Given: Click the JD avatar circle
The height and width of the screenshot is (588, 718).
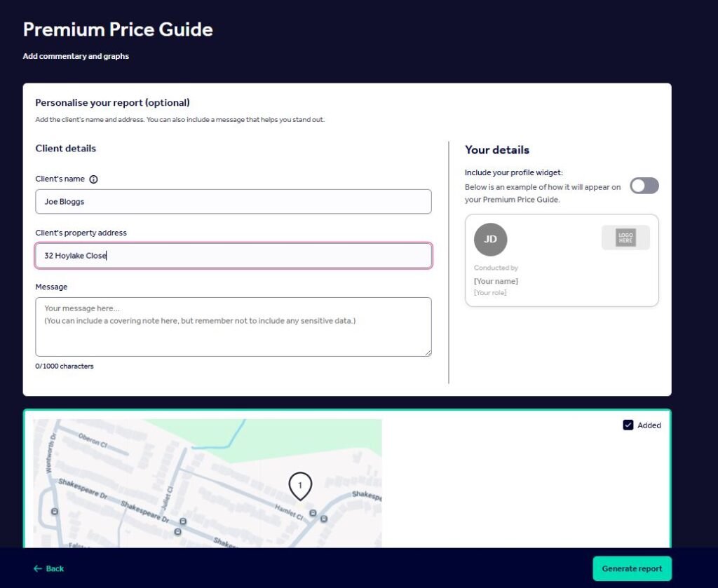Looking at the screenshot, I should click(491, 239).
